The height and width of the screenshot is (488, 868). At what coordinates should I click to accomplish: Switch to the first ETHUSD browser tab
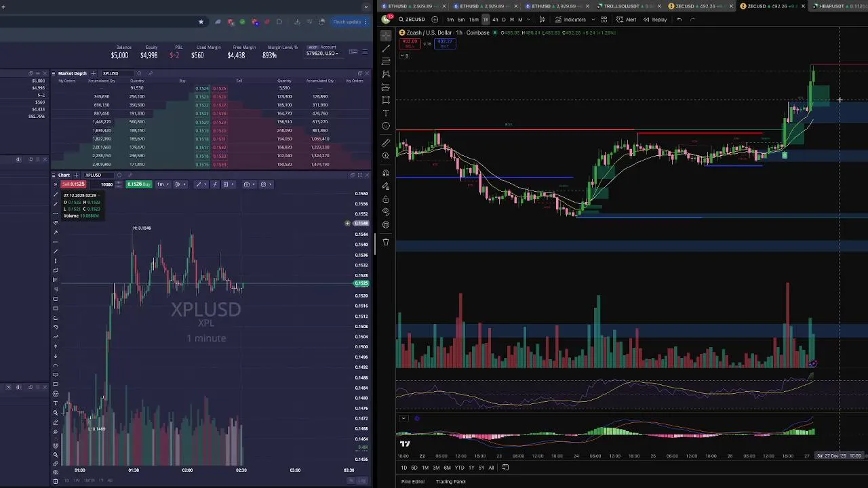(414, 6)
